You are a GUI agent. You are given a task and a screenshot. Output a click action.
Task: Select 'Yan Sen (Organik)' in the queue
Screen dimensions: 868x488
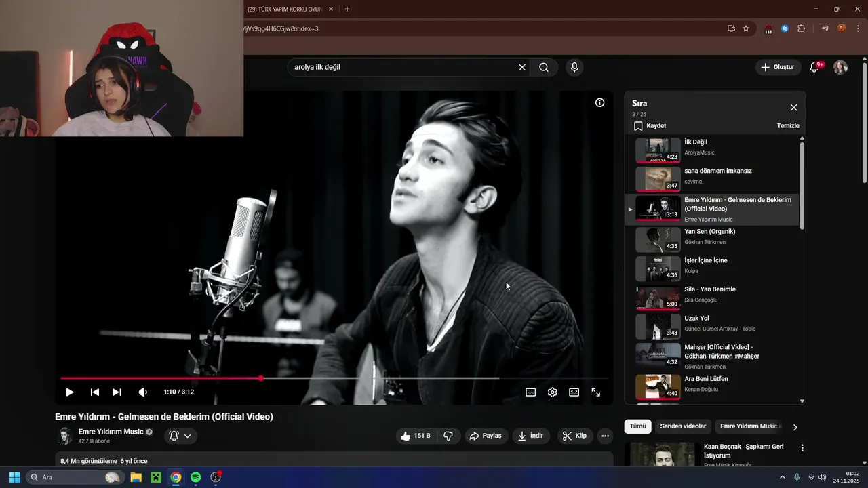[x=713, y=239]
